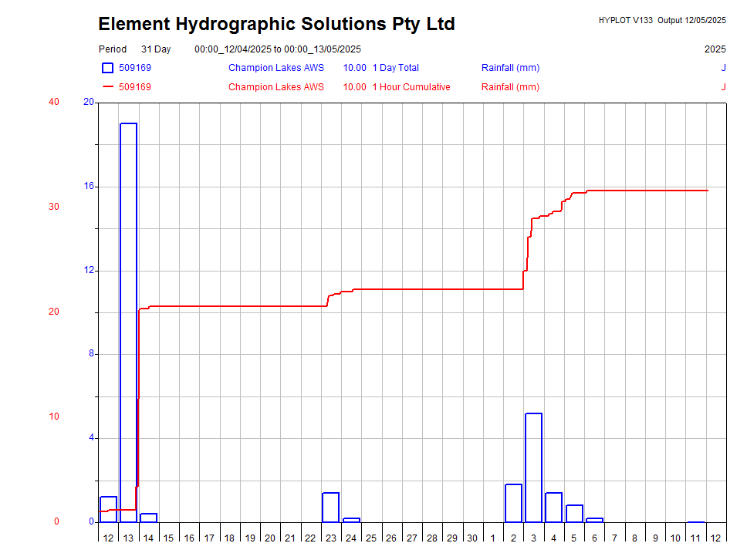The height and width of the screenshot is (560, 747).
Task: Click the x-axis day label 7
Action: click(614, 538)
